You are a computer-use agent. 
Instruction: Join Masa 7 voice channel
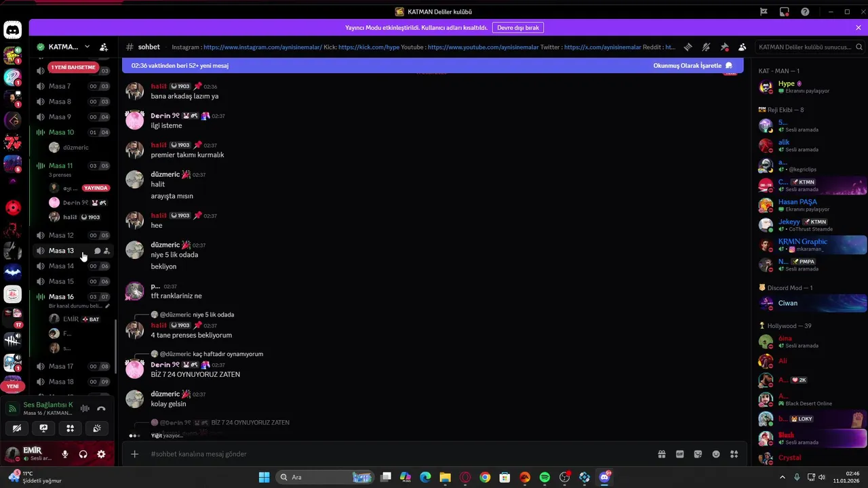click(73, 86)
